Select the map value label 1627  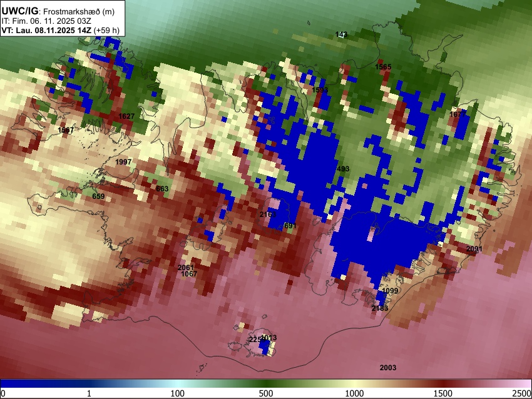[x=126, y=116]
